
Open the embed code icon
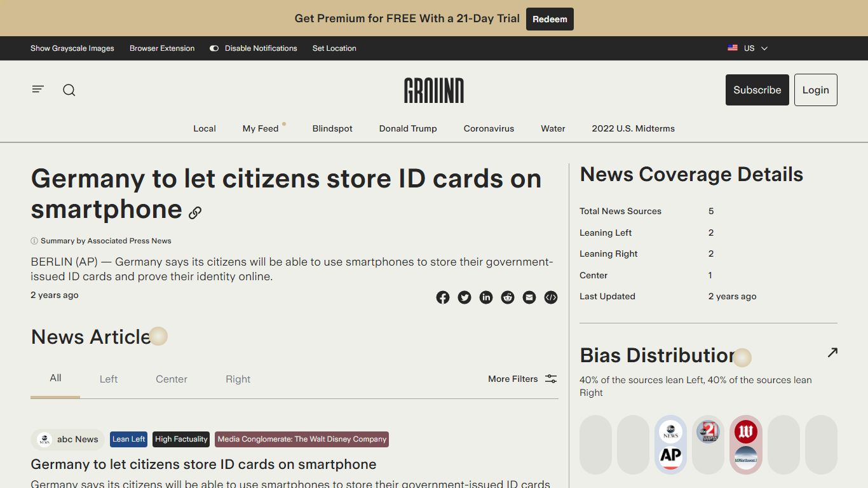[551, 297]
